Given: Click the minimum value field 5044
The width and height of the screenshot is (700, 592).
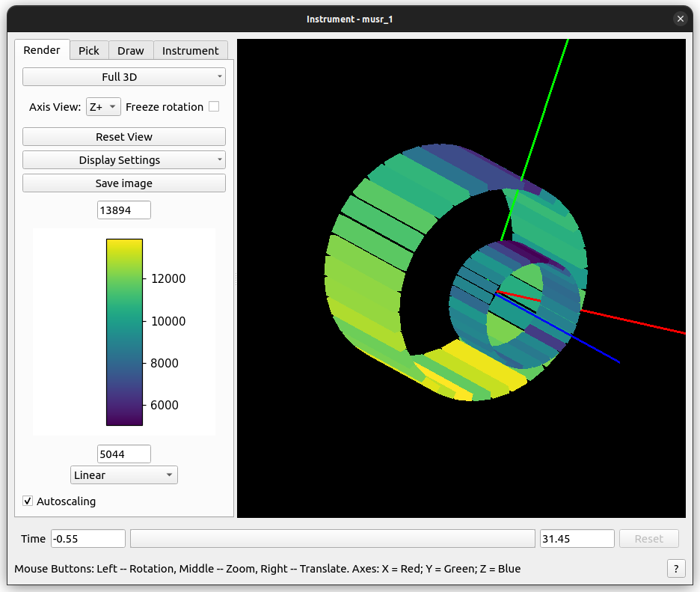Looking at the screenshot, I should pos(124,454).
